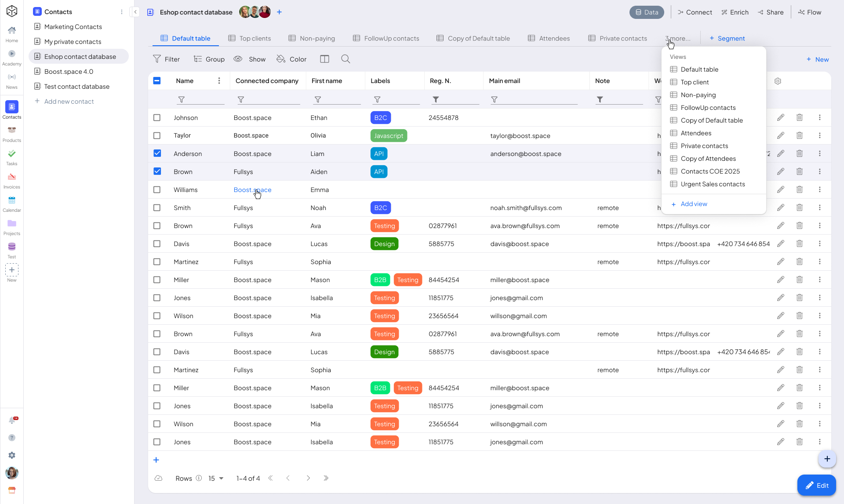Click Add view in views menu
Screen dimensions: 844x504
693,204
